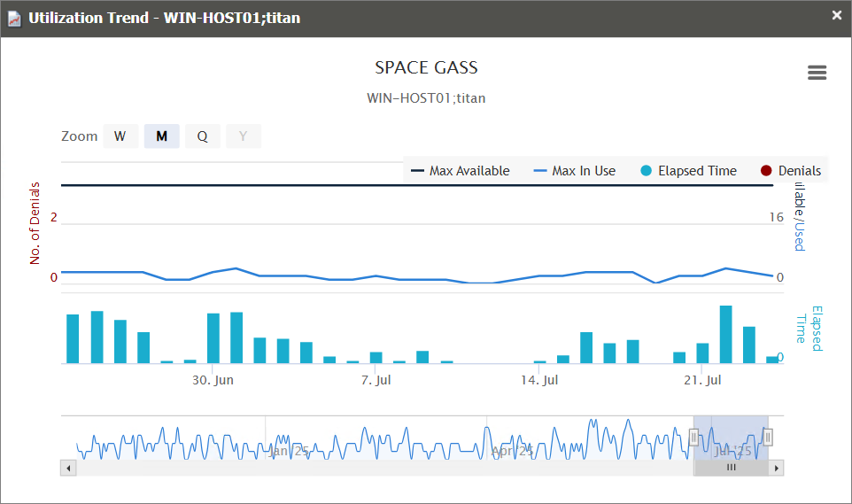The height and width of the screenshot is (504, 852).
Task: Click navigator scrollbar left arrow
Action: coord(68,468)
